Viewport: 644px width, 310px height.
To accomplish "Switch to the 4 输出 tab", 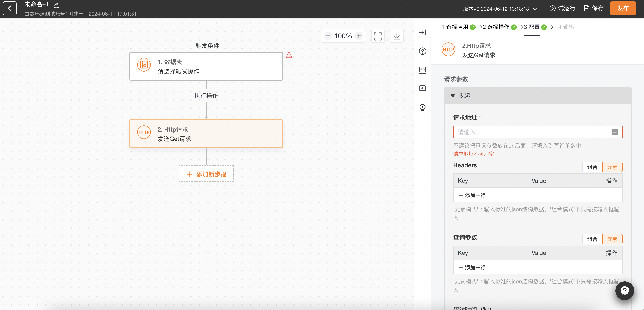I will pyautogui.click(x=566, y=27).
